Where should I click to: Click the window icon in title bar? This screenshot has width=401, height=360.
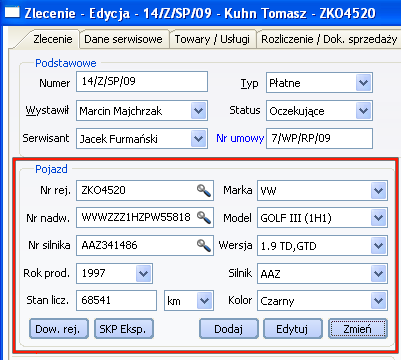pos(12,13)
